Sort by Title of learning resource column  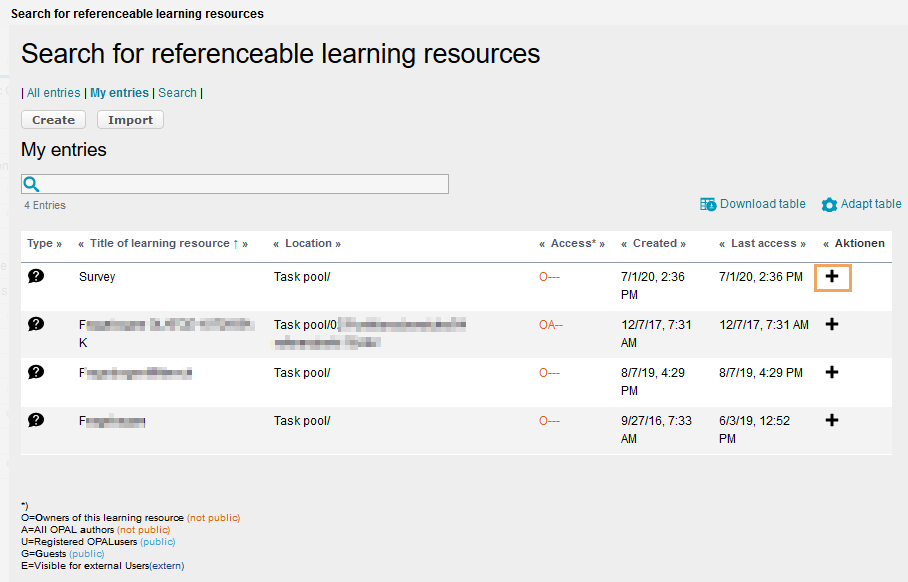[163, 243]
